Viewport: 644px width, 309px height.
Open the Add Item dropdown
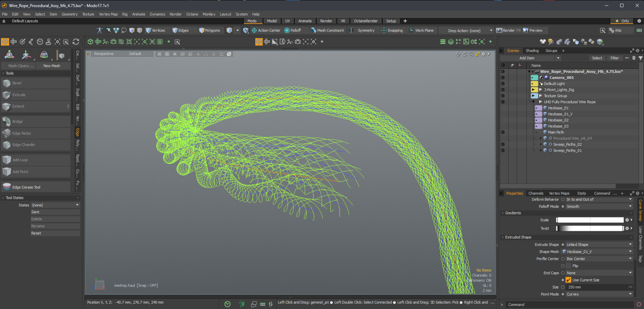coord(530,58)
